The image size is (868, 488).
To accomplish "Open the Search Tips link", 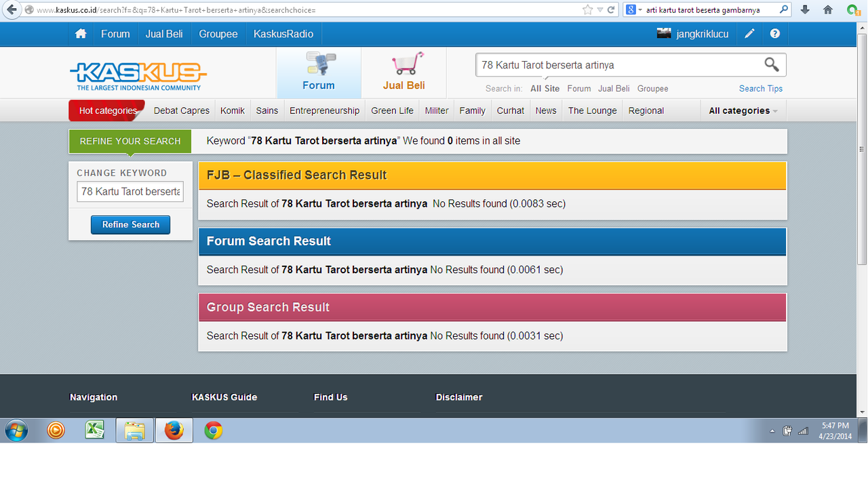I will [761, 89].
